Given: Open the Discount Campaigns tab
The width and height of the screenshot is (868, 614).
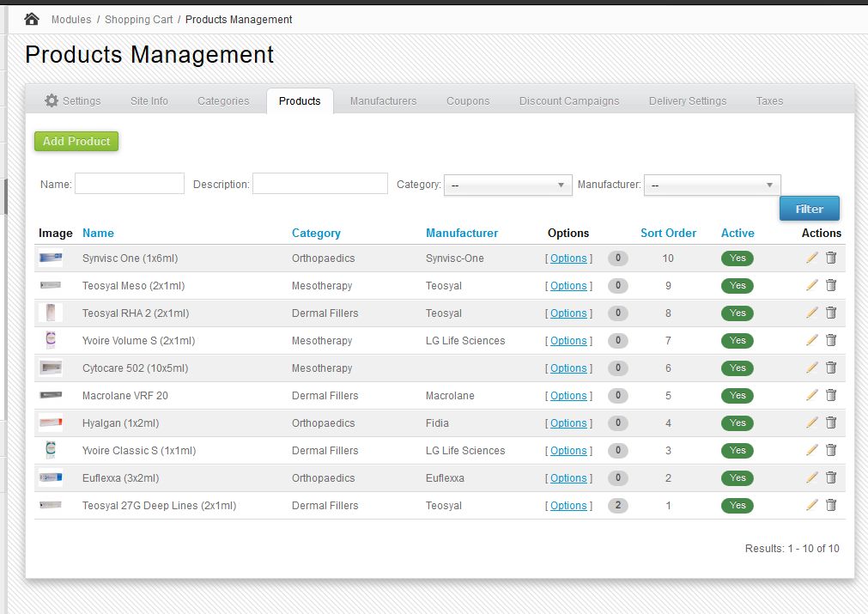Looking at the screenshot, I should pos(568,100).
